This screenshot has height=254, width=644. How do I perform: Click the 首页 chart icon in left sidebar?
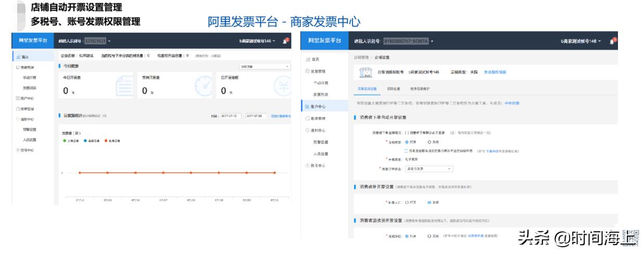point(18,57)
